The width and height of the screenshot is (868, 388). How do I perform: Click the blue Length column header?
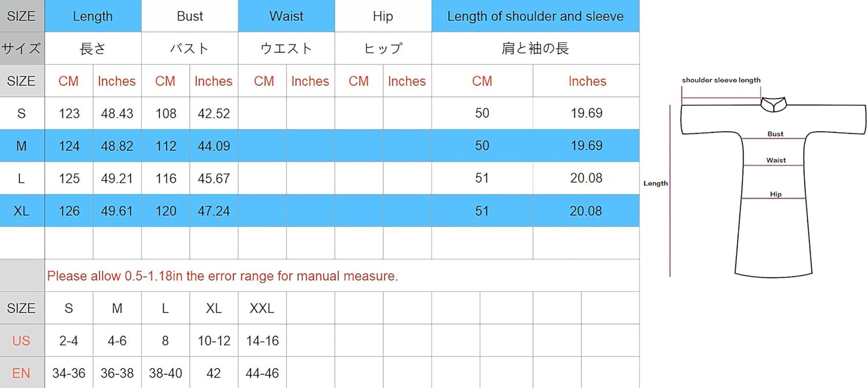click(x=93, y=16)
